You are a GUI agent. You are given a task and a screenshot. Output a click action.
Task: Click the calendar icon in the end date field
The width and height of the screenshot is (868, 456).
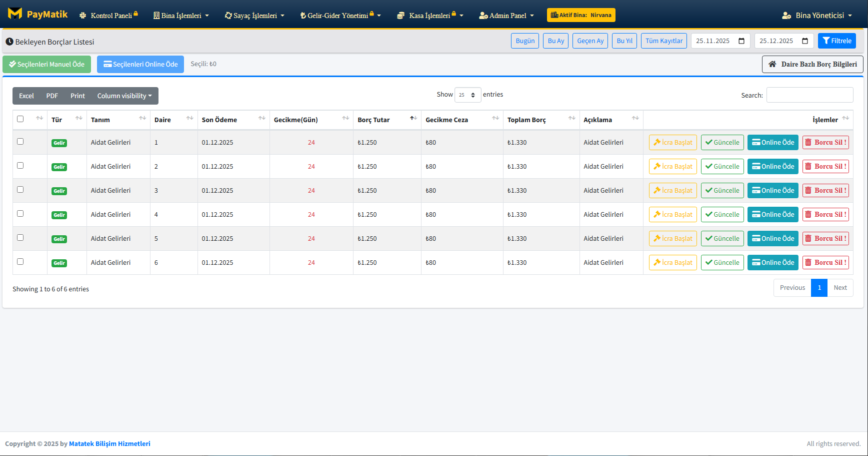805,41
